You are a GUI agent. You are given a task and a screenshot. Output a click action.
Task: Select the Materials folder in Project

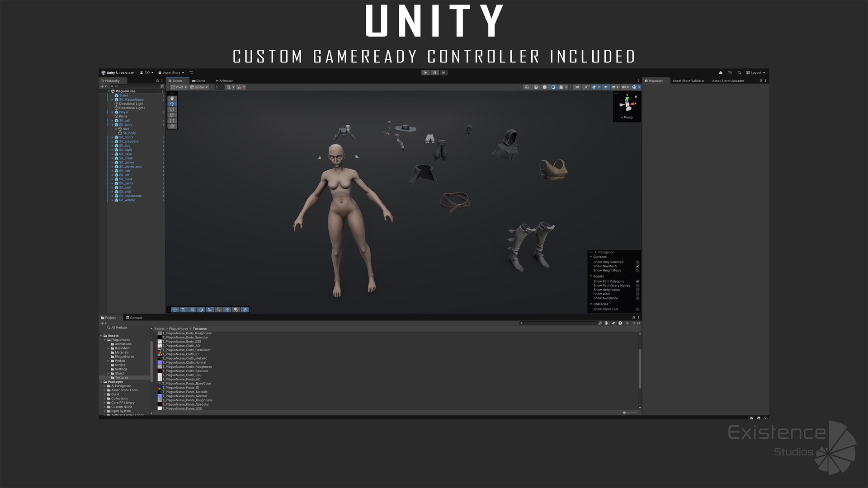(122, 352)
